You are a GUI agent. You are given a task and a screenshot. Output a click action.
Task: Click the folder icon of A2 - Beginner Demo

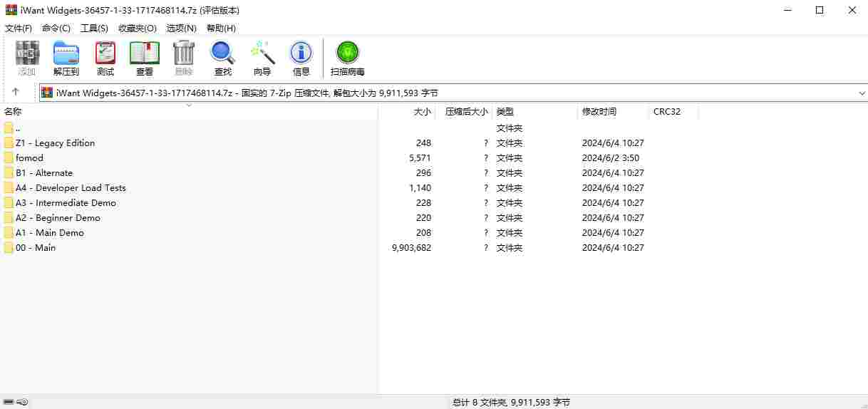coord(9,218)
